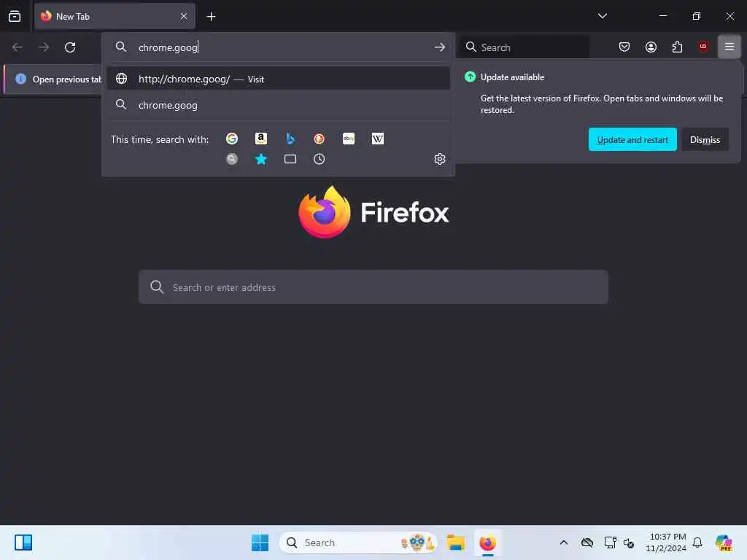
Task: Open the Extensions puzzle icon
Action: (x=677, y=47)
